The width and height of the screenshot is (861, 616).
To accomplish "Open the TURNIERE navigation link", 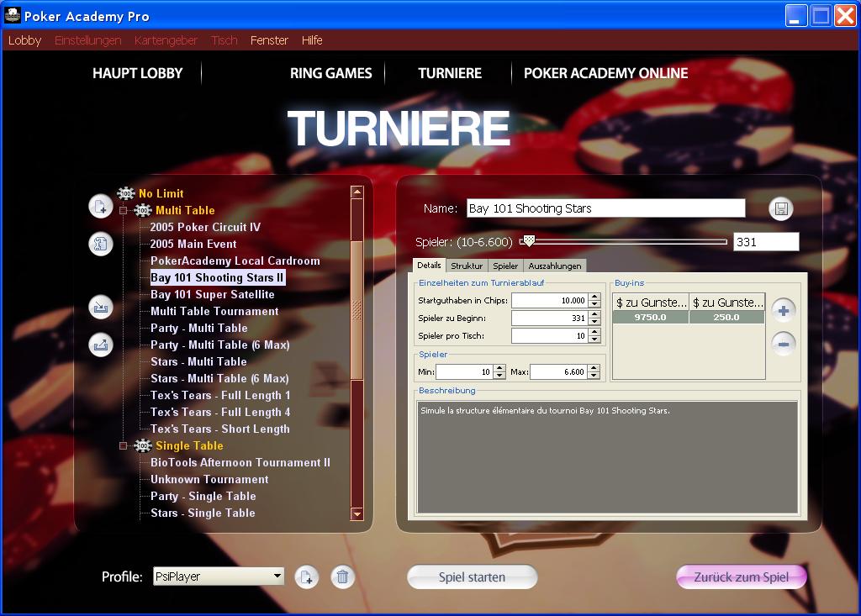I will pos(450,73).
